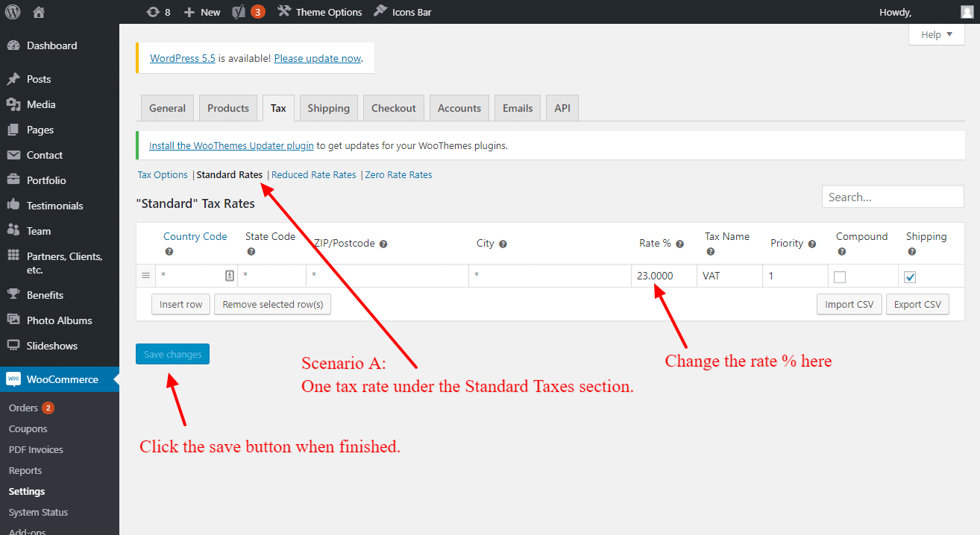
Task: Click the Priority field showing 1
Action: (x=796, y=276)
